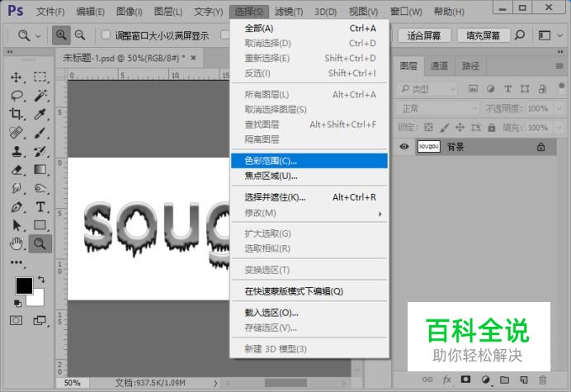The image size is (571, 392).
Task: Create new group folder icon
Action: tap(505, 380)
